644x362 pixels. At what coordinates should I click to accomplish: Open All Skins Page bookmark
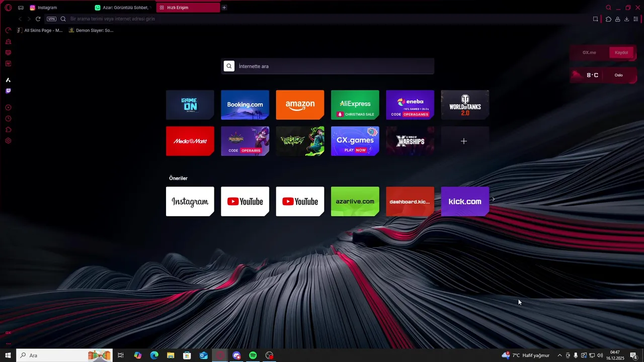tap(40, 30)
